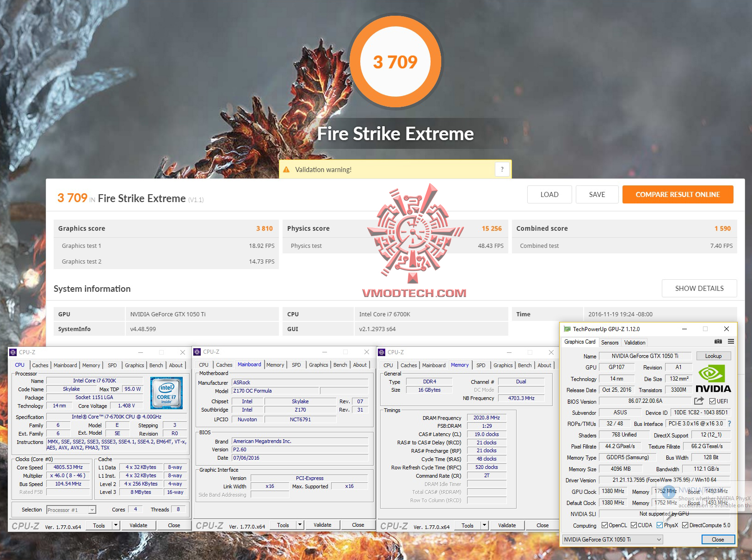Click the LOAD button in 3DMark
Viewport: 752px width, 560px height.
tap(549, 195)
